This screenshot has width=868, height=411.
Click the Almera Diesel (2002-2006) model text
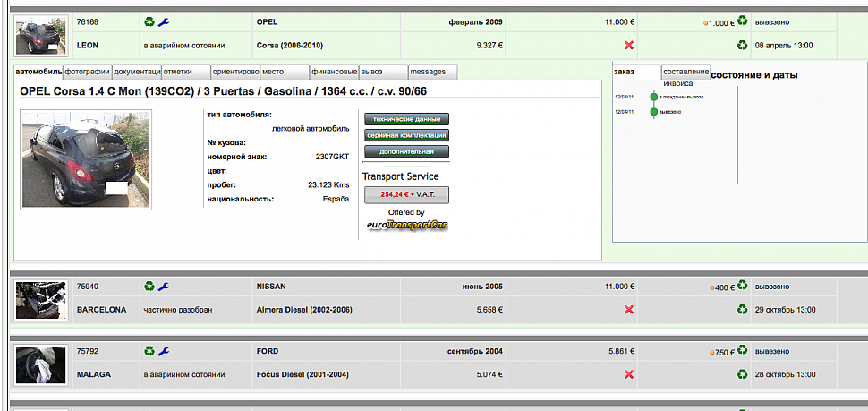click(x=304, y=310)
